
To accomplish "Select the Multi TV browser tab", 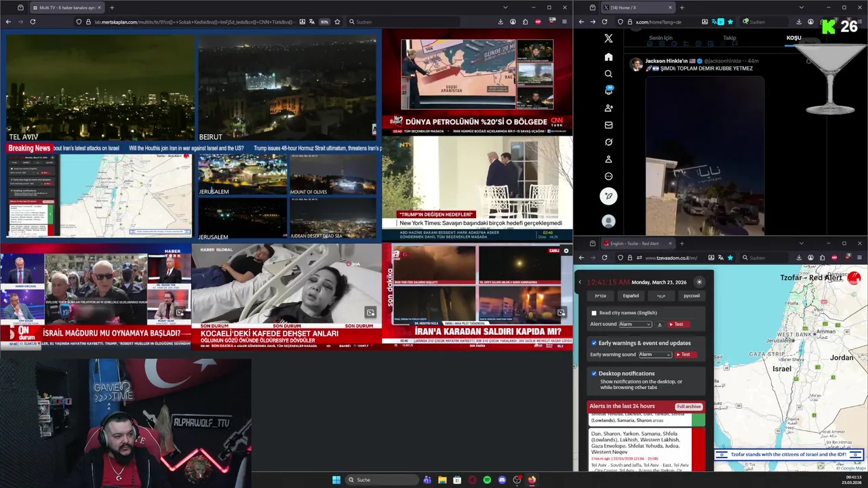I will (x=67, y=7).
